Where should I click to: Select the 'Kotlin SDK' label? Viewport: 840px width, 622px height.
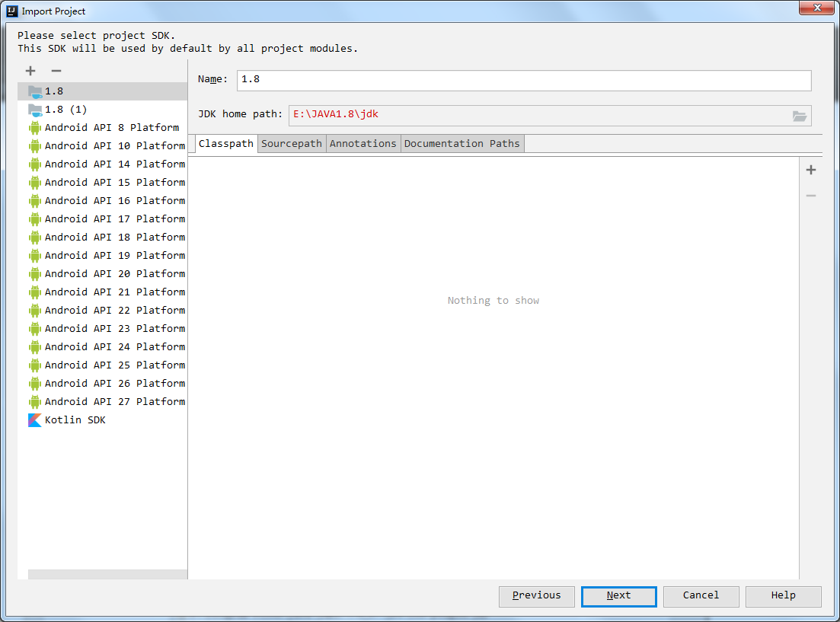(x=75, y=420)
